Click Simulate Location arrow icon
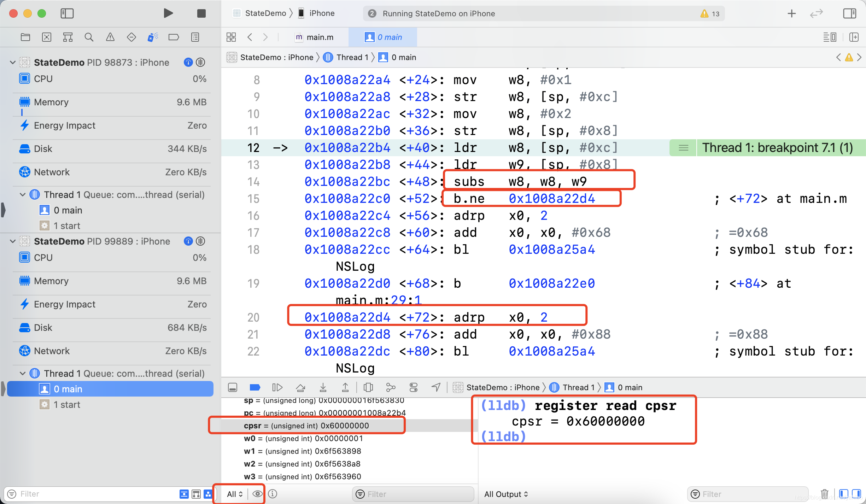 (436, 388)
